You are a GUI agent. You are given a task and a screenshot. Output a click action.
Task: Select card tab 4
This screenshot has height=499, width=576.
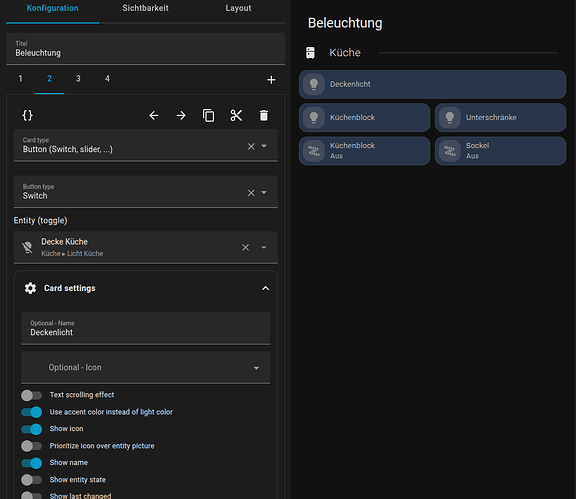click(x=107, y=79)
